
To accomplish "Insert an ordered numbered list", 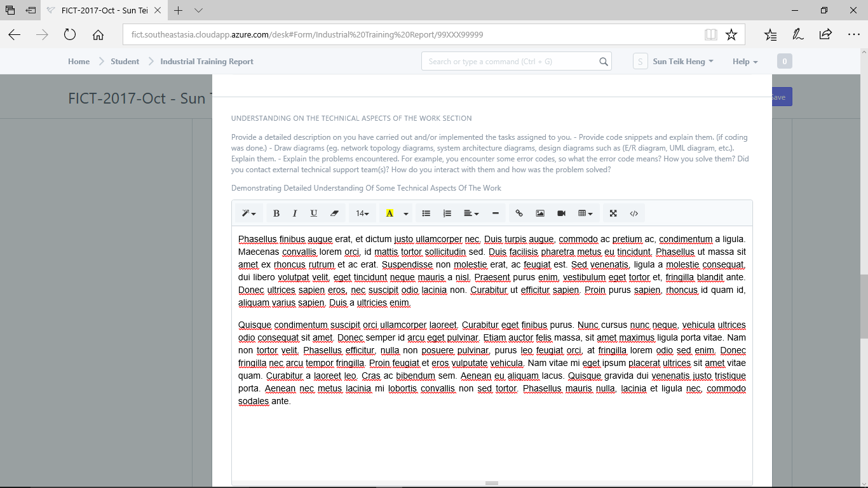I will (x=447, y=213).
